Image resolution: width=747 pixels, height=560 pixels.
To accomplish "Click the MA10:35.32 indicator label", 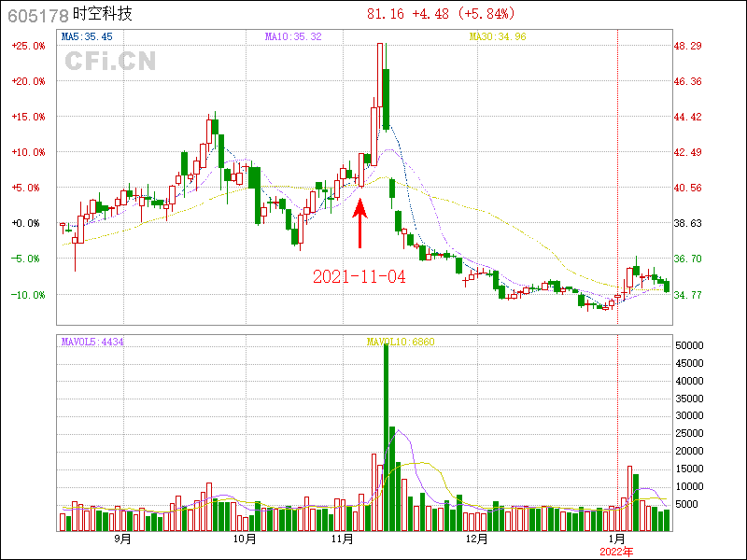I will (293, 36).
